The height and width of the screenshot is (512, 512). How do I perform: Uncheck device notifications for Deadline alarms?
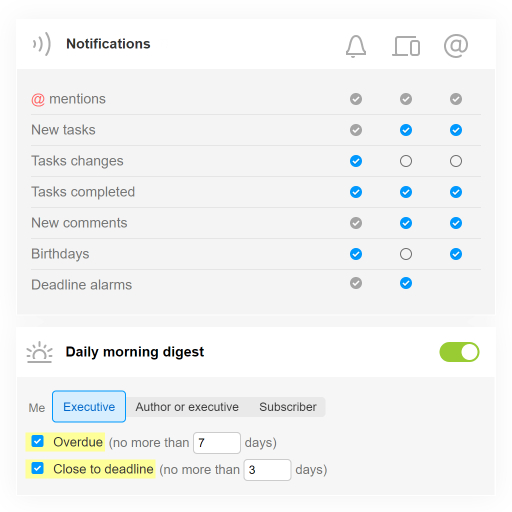coord(406,283)
